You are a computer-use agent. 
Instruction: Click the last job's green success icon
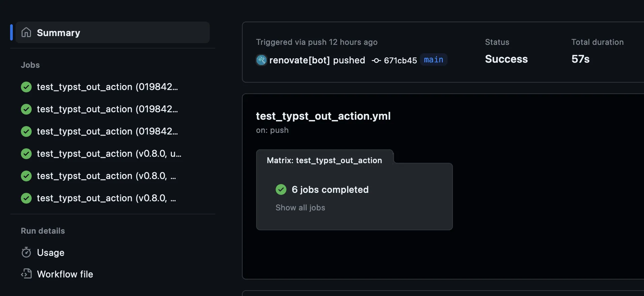(26, 198)
